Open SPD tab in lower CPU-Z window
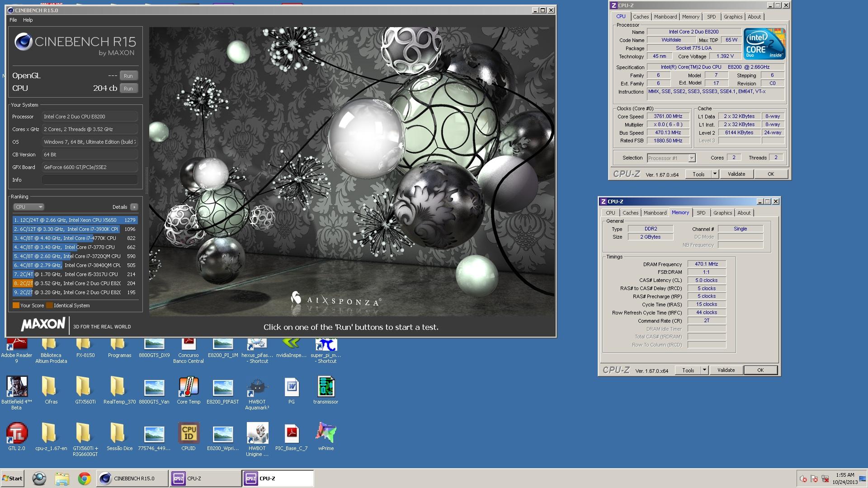Viewport: 868px width, 488px height. pos(701,213)
